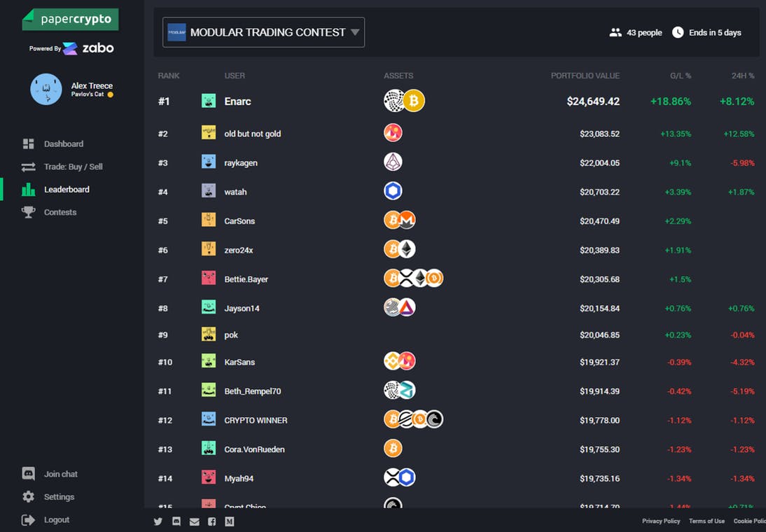
Task: Click the Bitcoin icon in Cora.VonRueden's row
Action: 393,448
